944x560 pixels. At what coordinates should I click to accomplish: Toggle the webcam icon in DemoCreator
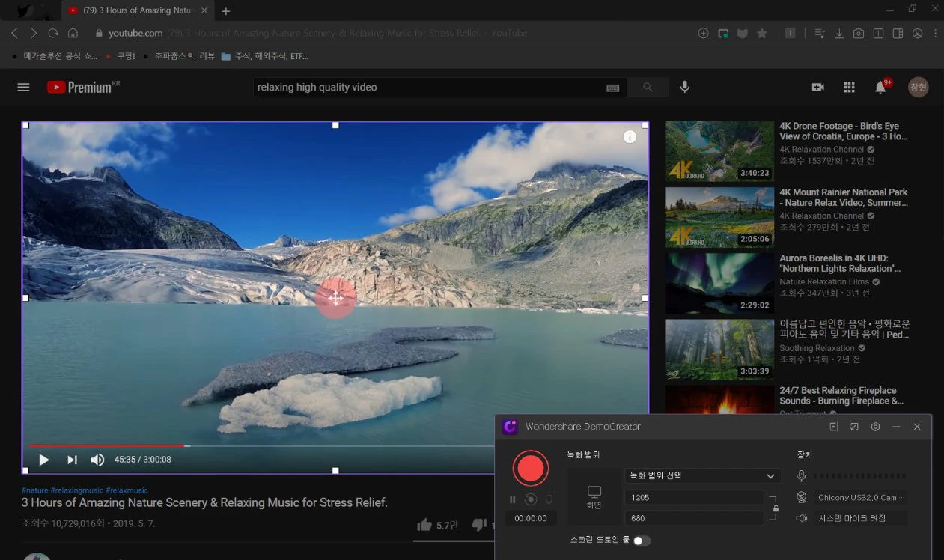click(802, 497)
